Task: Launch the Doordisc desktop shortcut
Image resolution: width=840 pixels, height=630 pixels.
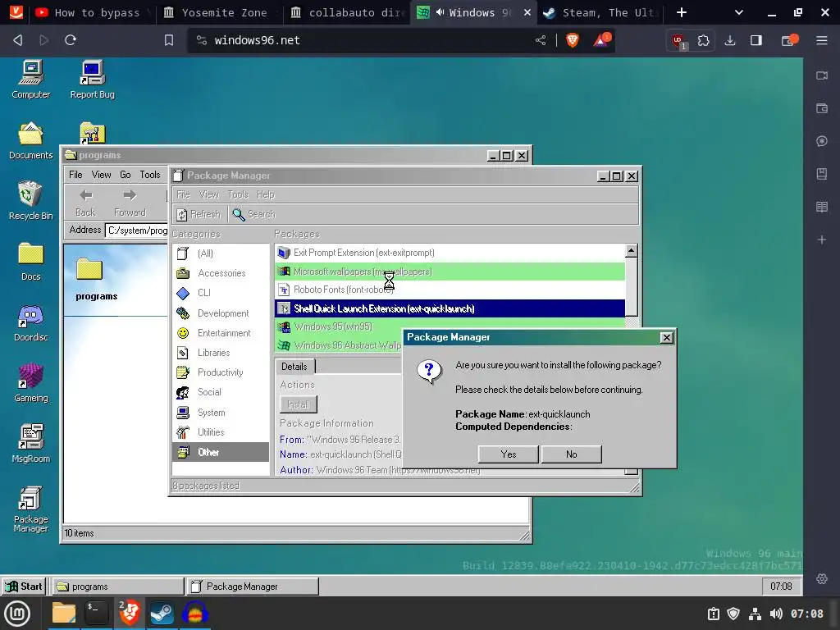Action: click(30, 322)
